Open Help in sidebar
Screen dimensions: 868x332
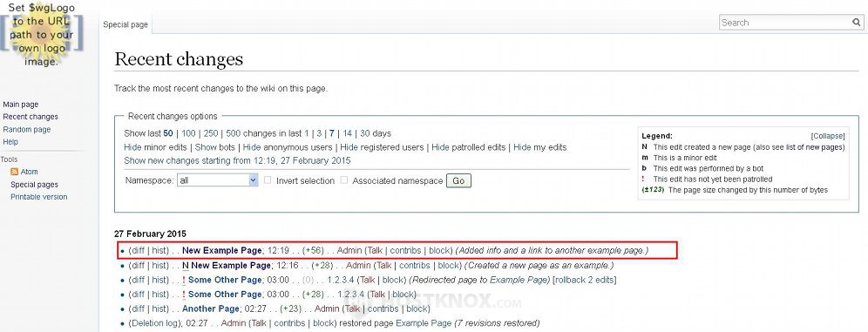point(10,142)
